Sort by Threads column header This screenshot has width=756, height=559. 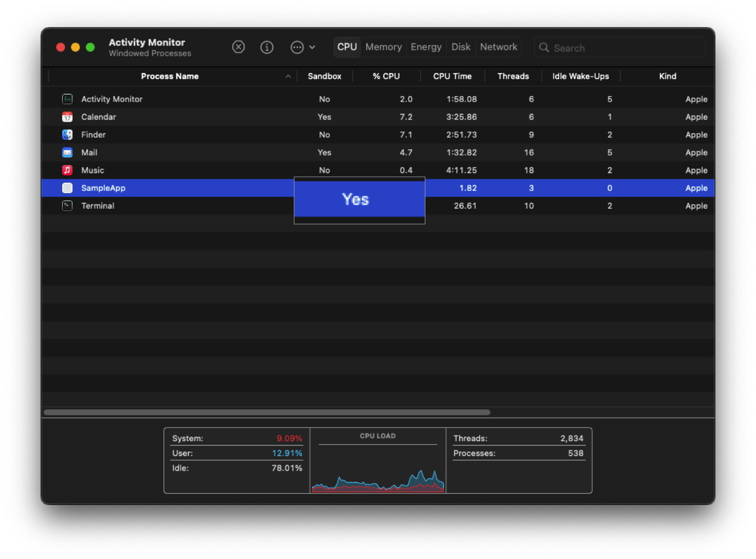point(513,76)
